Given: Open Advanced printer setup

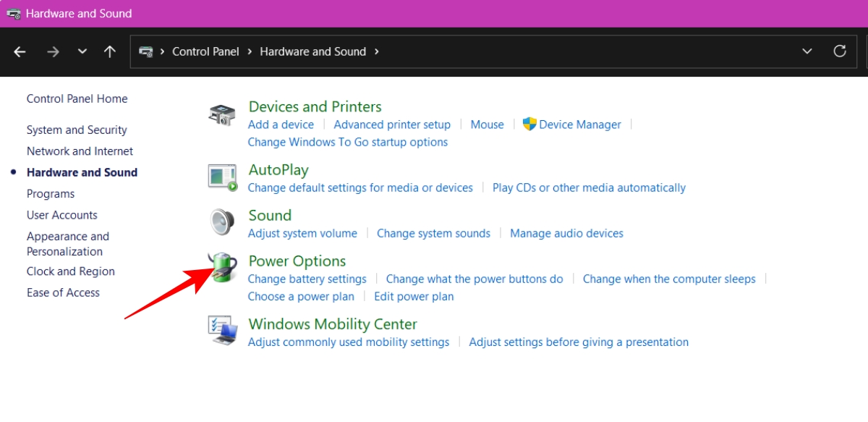Looking at the screenshot, I should click(x=392, y=125).
